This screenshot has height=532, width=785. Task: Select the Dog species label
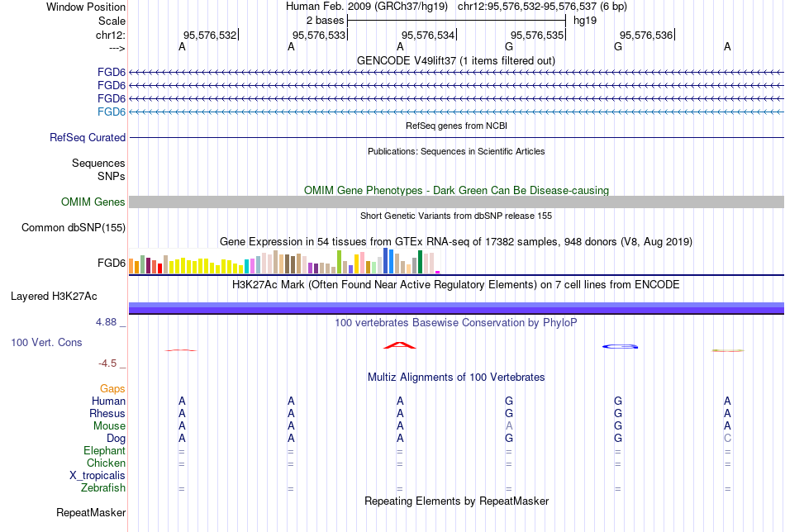coord(116,439)
